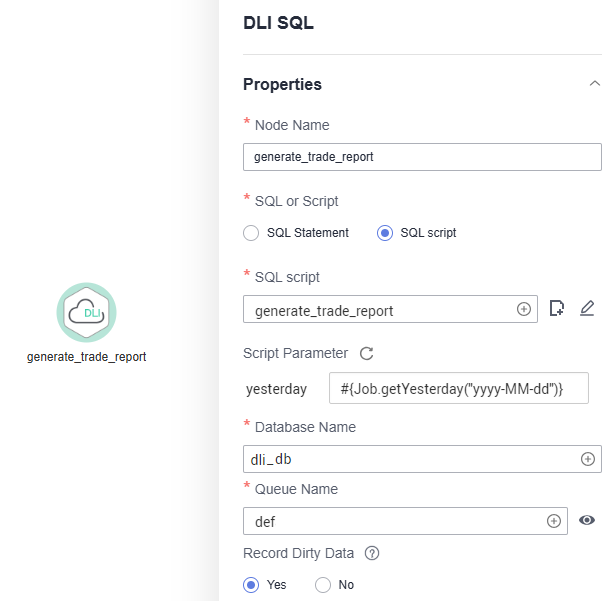Choose Yes for Record Dirty Data

[251, 585]
